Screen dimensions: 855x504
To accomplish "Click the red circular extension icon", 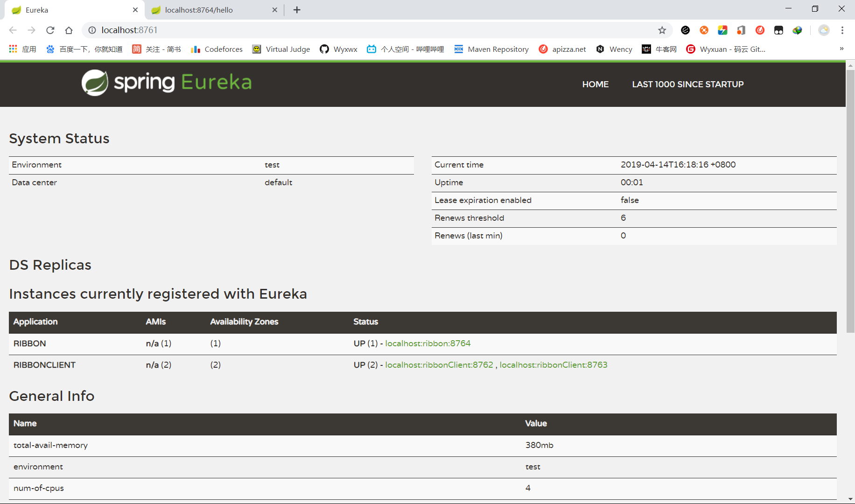I will tap(760, 30).
